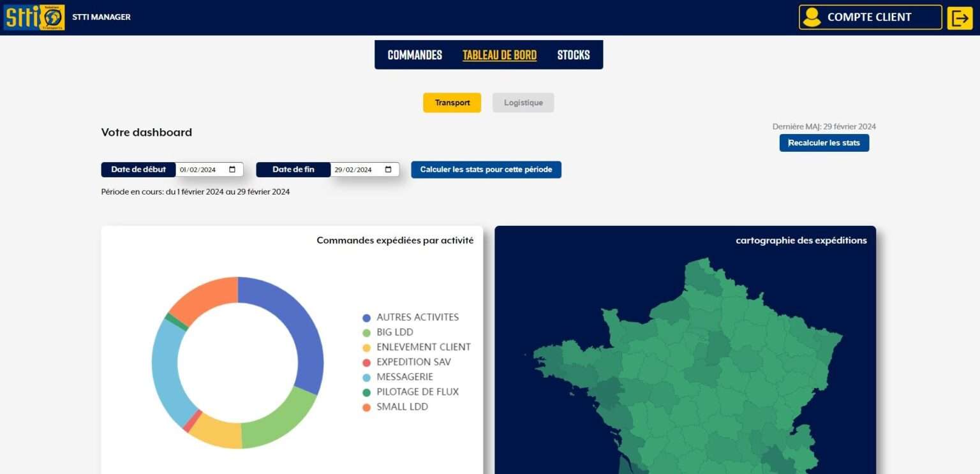Screen dimensions: 980x474
Task: Click the yellow user icon beside COMPTE CLIENT
Action: coord(812,17)
